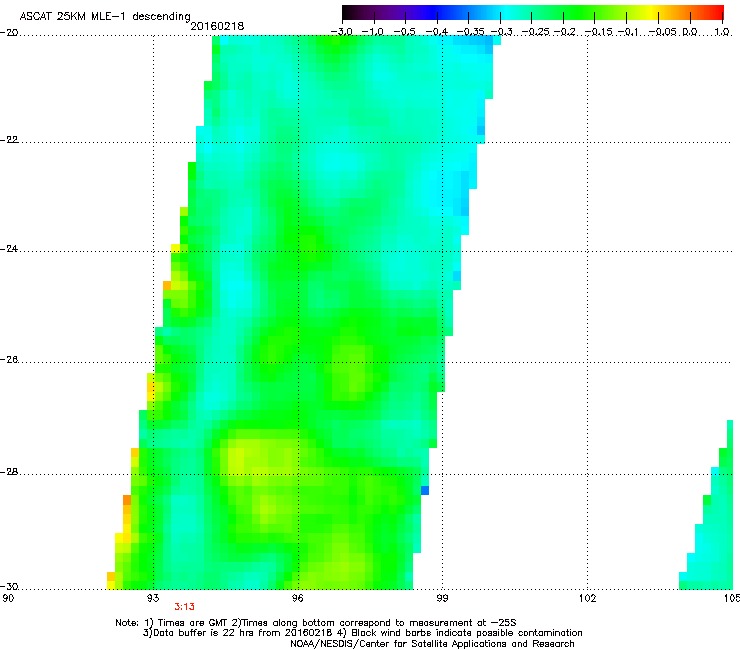Select the date 20160218 beside the title
This screenshot has width=740, height=650.
pos(217,26)
